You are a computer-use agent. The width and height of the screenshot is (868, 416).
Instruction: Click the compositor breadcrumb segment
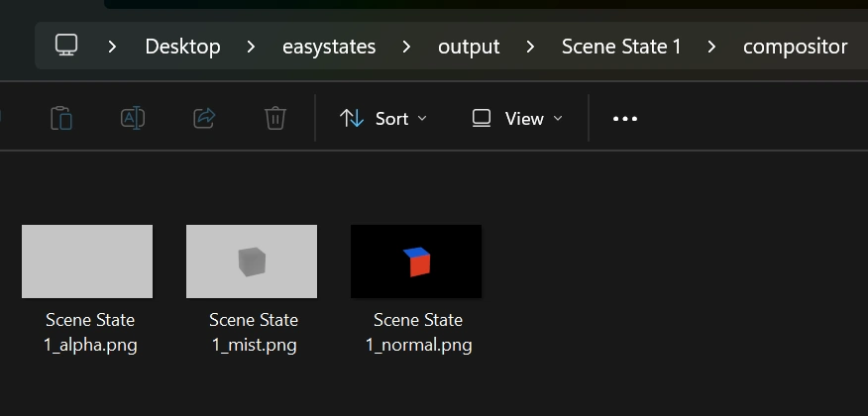(x=795, y=47)
